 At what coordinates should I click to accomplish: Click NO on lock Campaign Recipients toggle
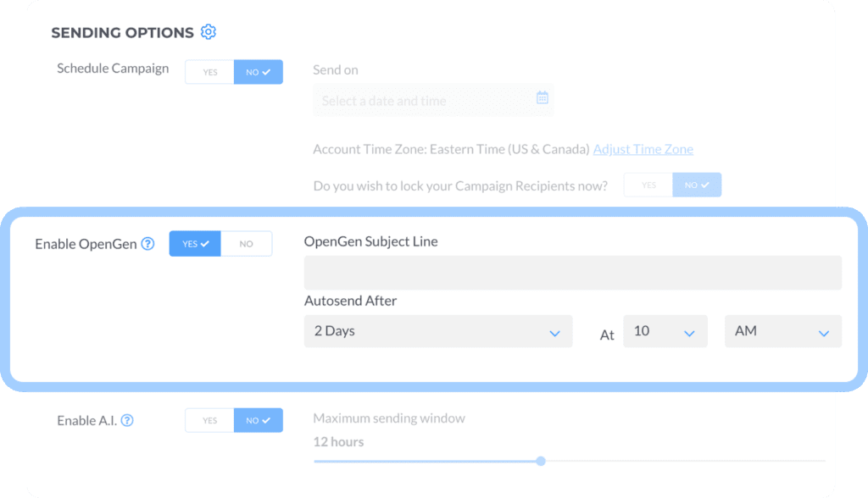point(697,185)
